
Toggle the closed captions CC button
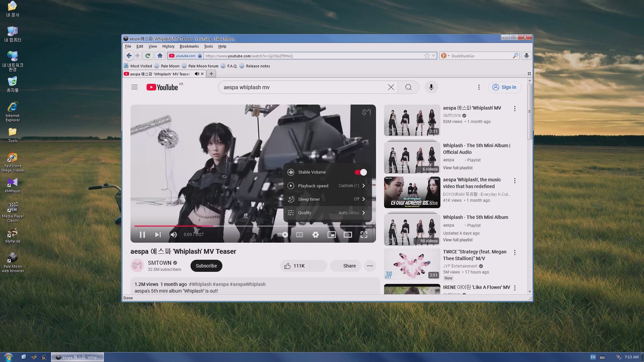(300, 235)
